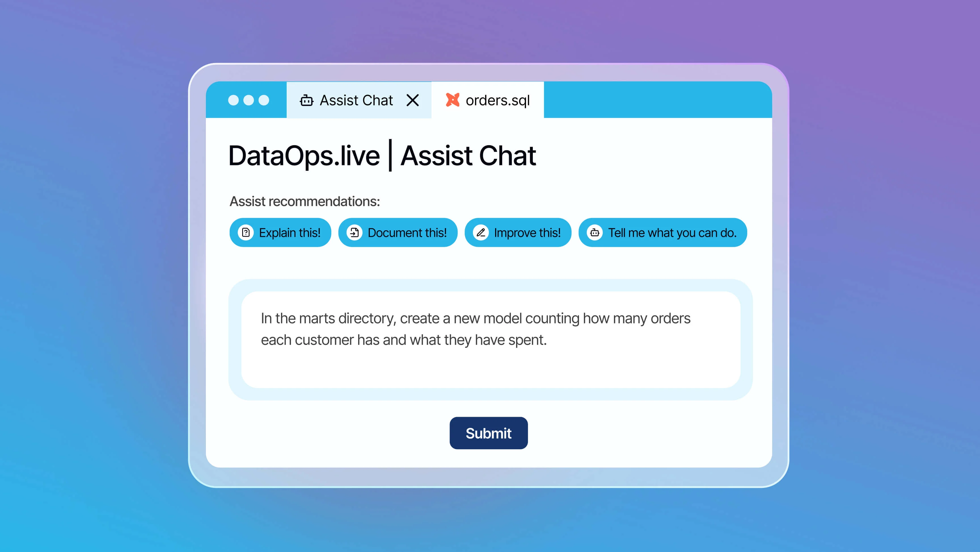
Task: Click the question-mark icon beside Explain this!
Action: pos(246,233)
